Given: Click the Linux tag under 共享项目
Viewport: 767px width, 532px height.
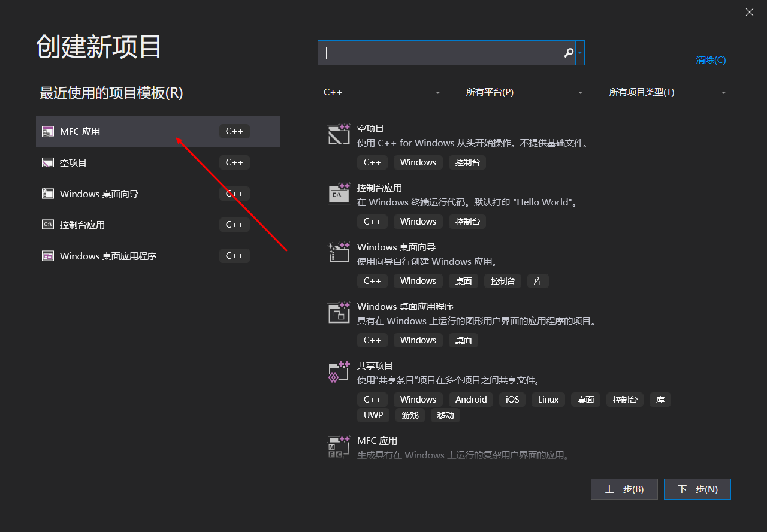Looking at the screenshot, I should tap(548, 399).
